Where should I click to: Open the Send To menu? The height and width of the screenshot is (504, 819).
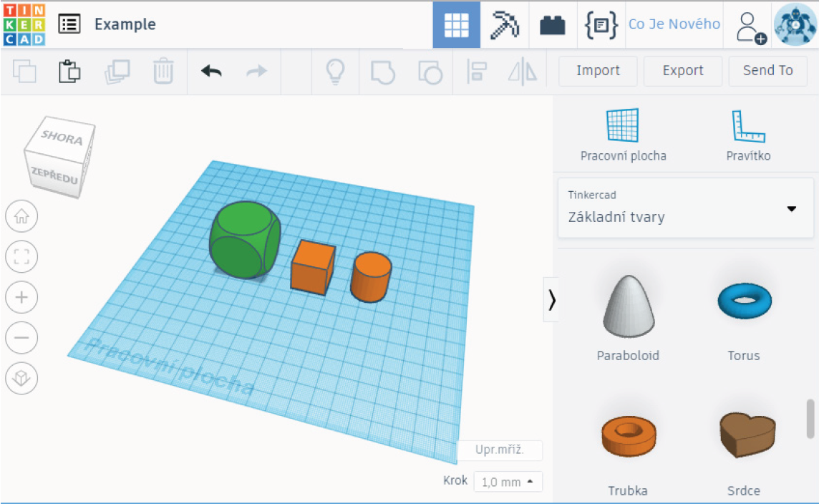pyautogui.click(x=767, y=71)
